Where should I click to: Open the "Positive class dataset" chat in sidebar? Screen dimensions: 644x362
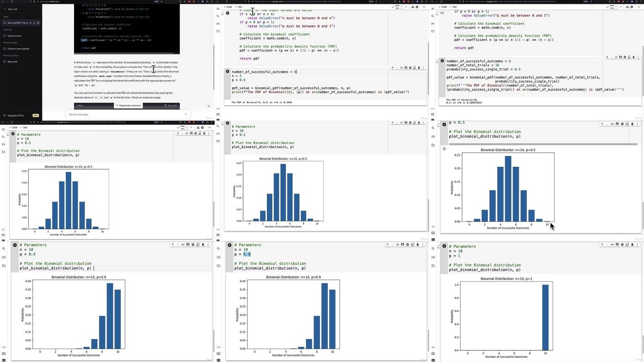pos(18,49)
